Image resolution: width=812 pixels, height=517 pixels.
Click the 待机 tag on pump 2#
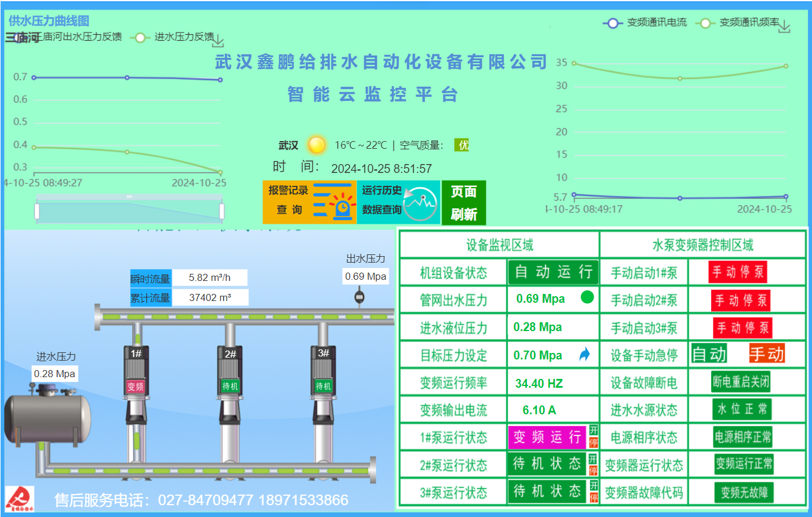230,386
